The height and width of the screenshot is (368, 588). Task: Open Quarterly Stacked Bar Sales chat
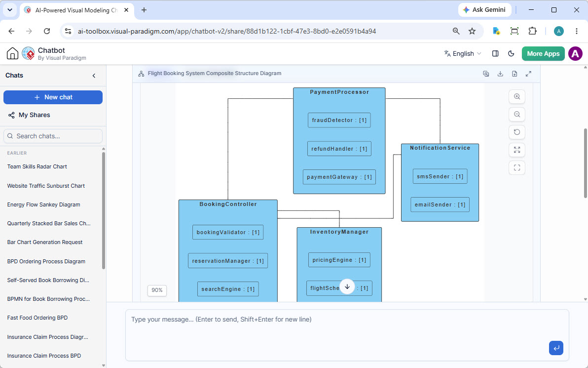click(x=49, y=223)
